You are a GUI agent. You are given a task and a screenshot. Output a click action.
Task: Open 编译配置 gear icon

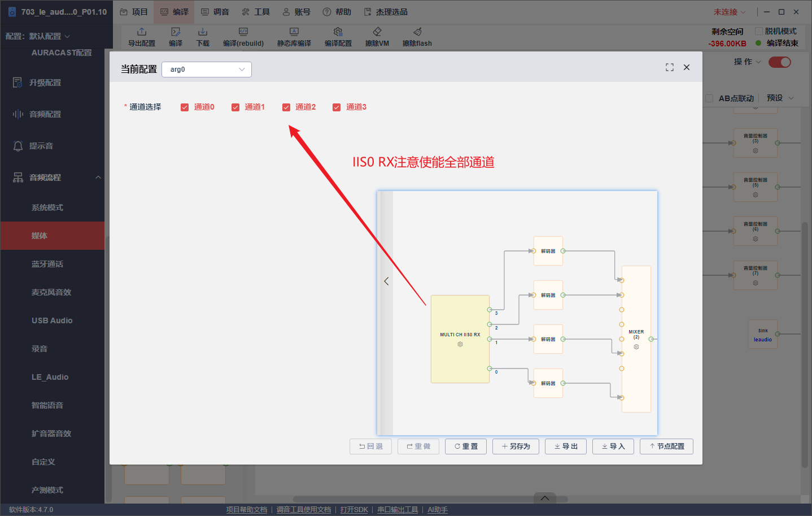pos(338,32)
